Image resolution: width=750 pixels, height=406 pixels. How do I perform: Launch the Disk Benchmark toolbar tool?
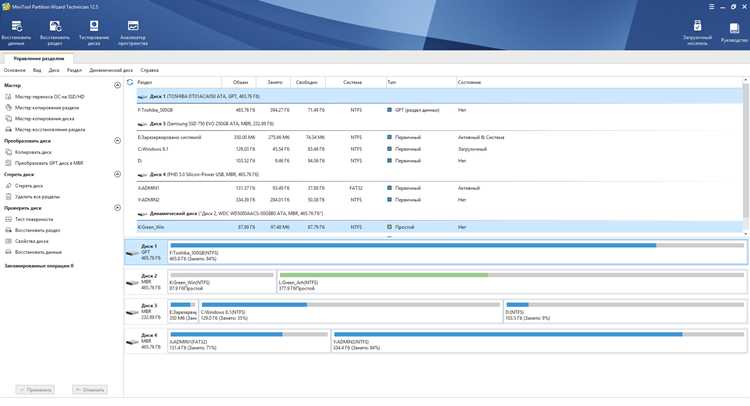point(94,33)
